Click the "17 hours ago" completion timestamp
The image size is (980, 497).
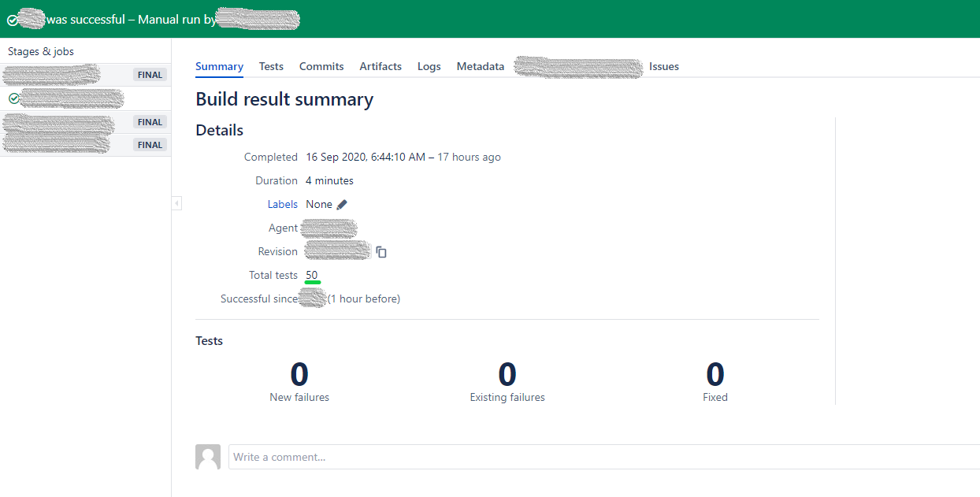tap(469, 157)
